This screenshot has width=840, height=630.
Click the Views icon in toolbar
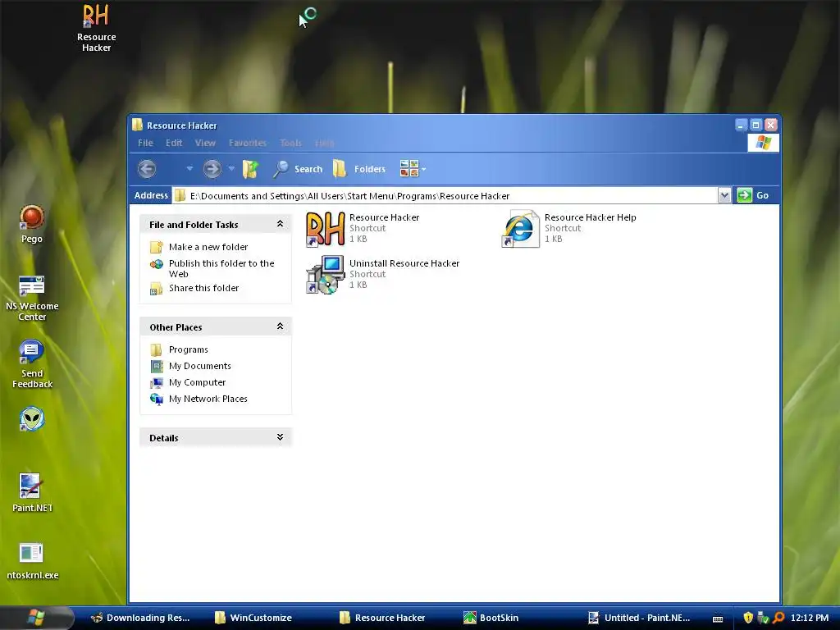click(409, 169)
